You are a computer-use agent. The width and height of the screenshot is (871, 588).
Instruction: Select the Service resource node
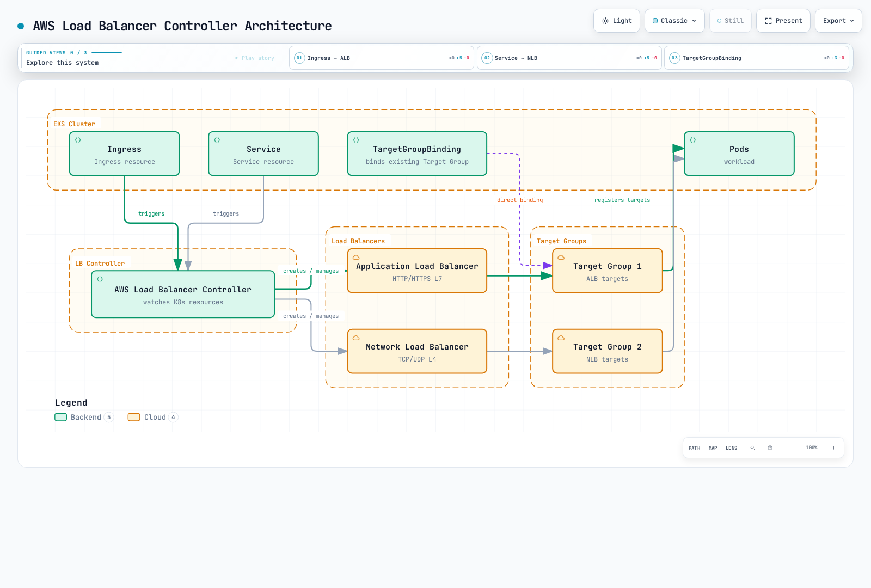[x=263, y=154]
